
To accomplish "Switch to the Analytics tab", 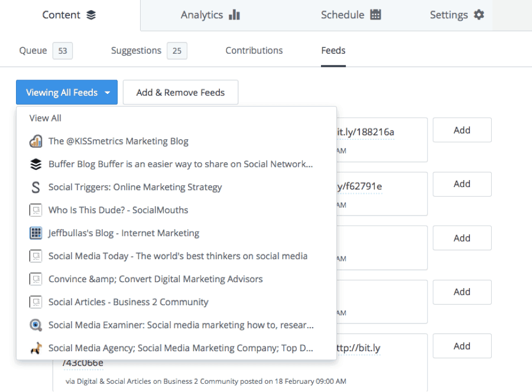I will tap(210, 15).
